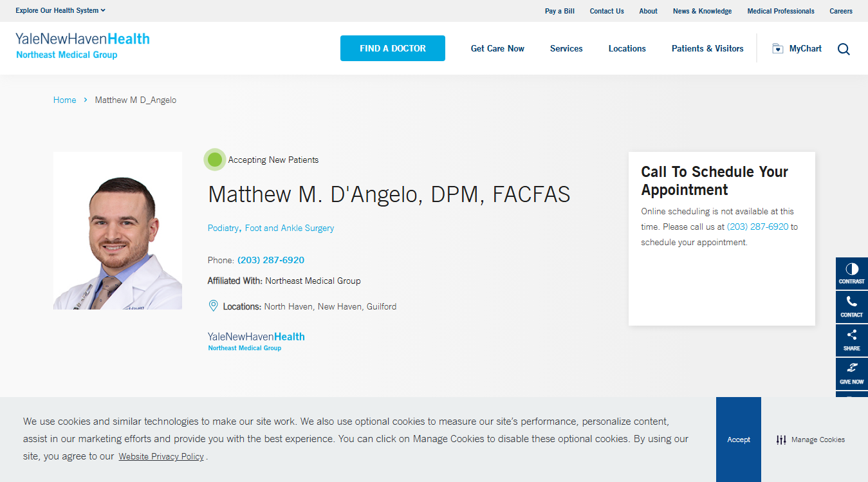Click the Find a Doctor button
This screenshot has width=868, height=482.
pos(392,48)
